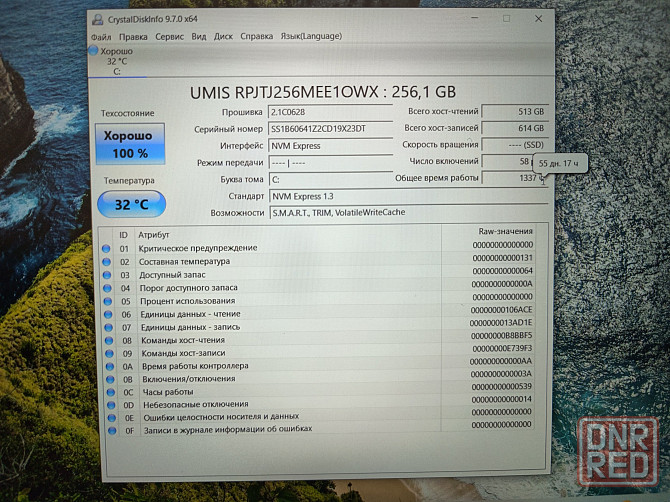Select attribute text Единицы данных - чтение

tap(191, 314)
